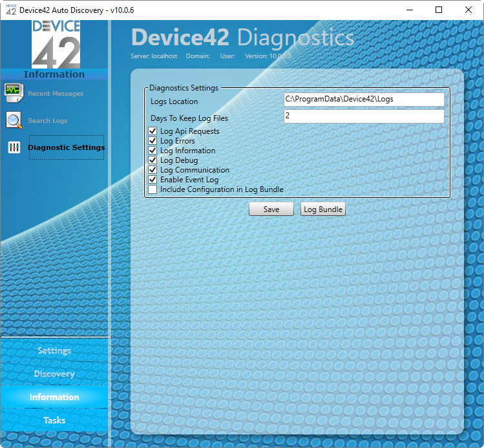This screenshot has height=448, width=484.
Task: Select the Search Logs magnifier icon
Action: coord(14,120)
